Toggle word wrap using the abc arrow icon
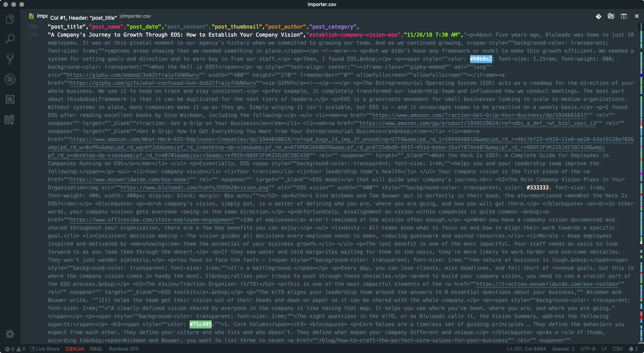 [611, 16]
